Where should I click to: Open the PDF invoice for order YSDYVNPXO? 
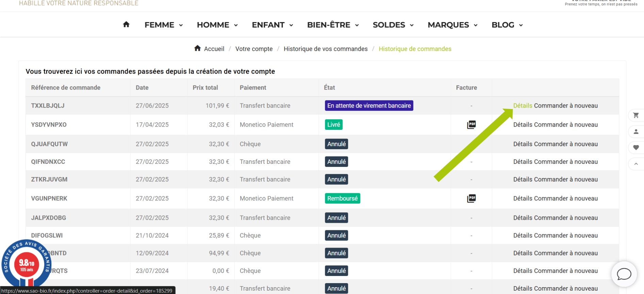click(471, 125)
